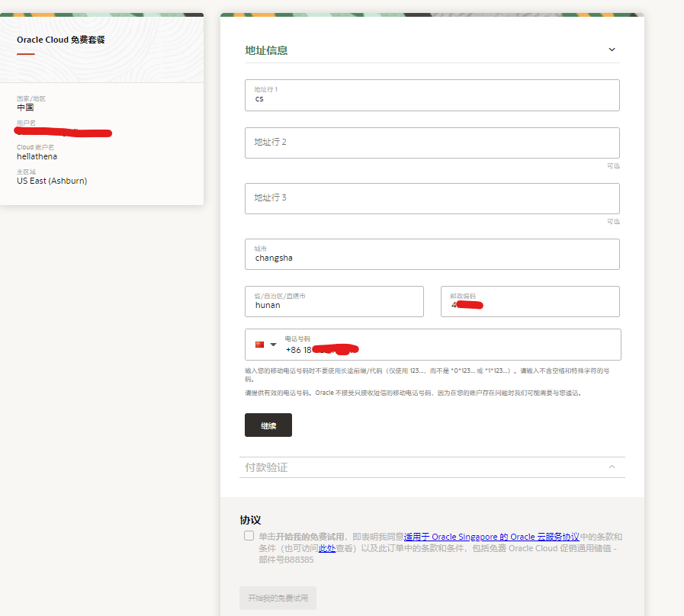The image size is (684, 616).
Task: Click the 开始我的免费试用 button
Action: click(x=278, y=598)
